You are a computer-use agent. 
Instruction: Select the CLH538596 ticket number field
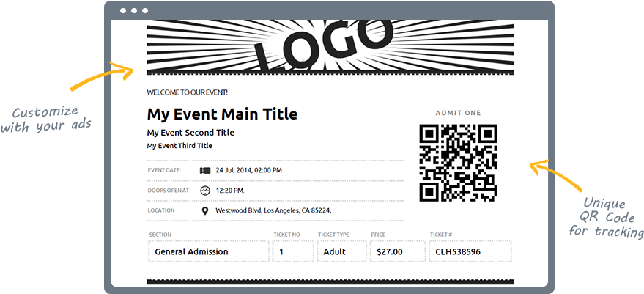tap(470, 251)
